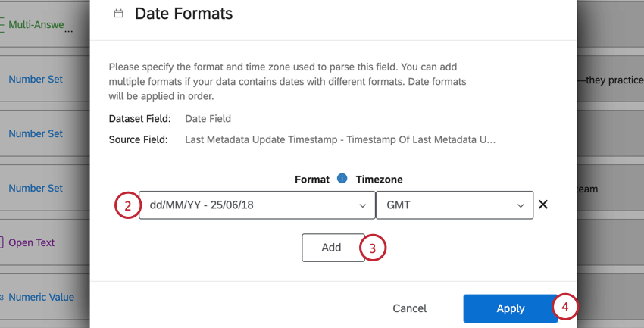Click the Add button to add a format

tap(331, 247)
